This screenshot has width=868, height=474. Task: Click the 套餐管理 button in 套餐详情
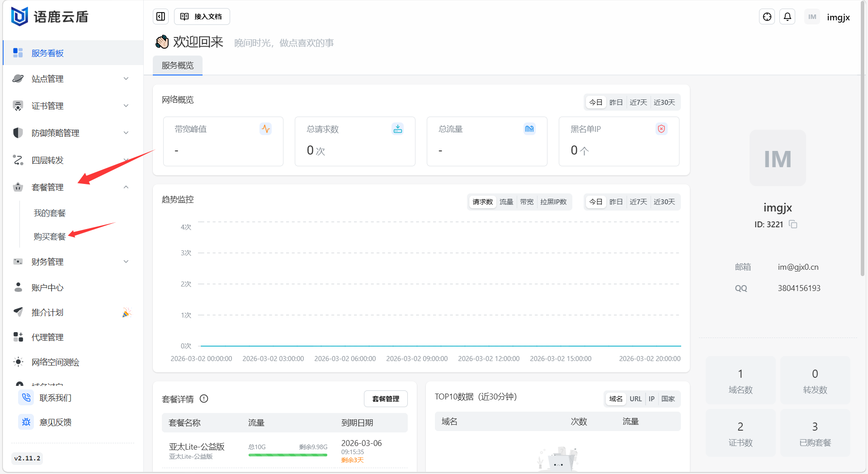tap(385, 399)
